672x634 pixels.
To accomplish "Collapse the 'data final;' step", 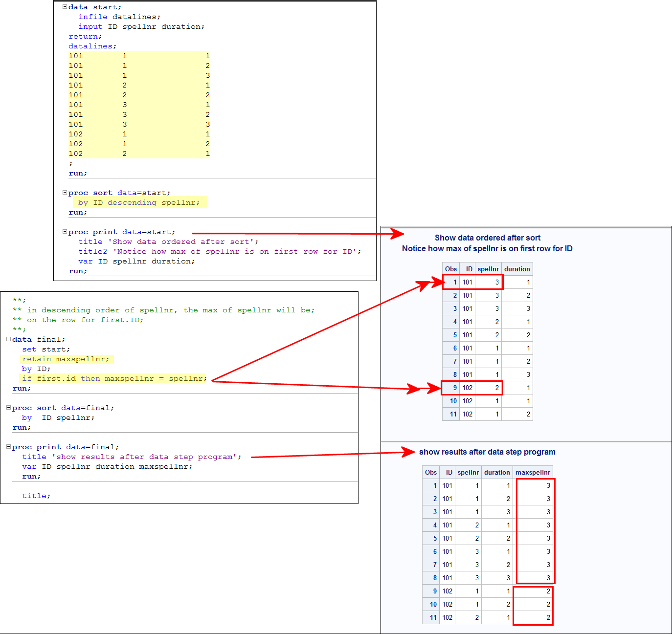I will [x=8, y=339].
